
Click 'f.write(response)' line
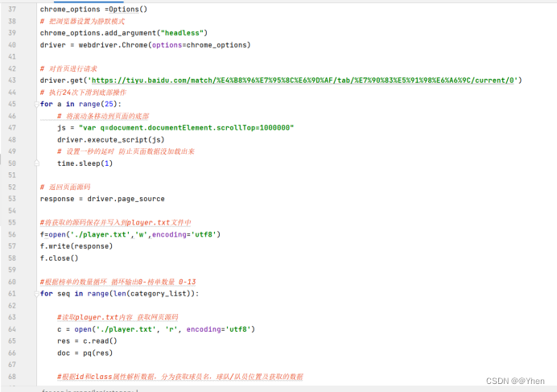(x=76, y=246)
